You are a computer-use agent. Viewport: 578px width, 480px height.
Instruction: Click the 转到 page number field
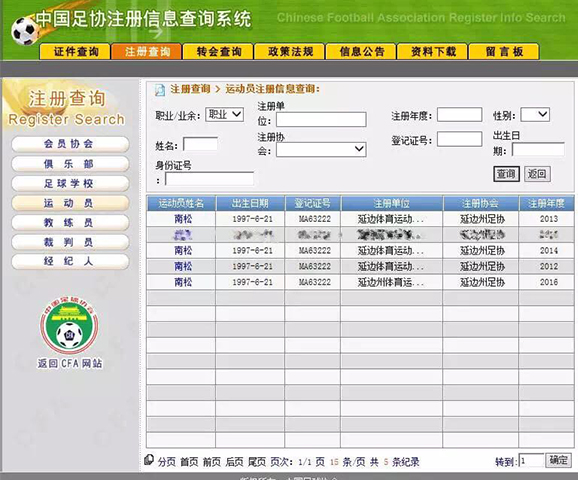click(x=531, y=460)
